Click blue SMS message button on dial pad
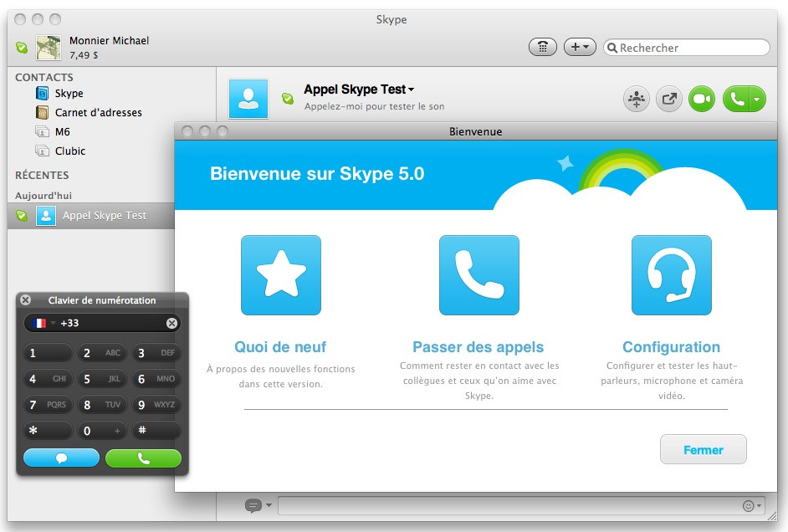This screenshot has width=788, height=532. [61, 458]
